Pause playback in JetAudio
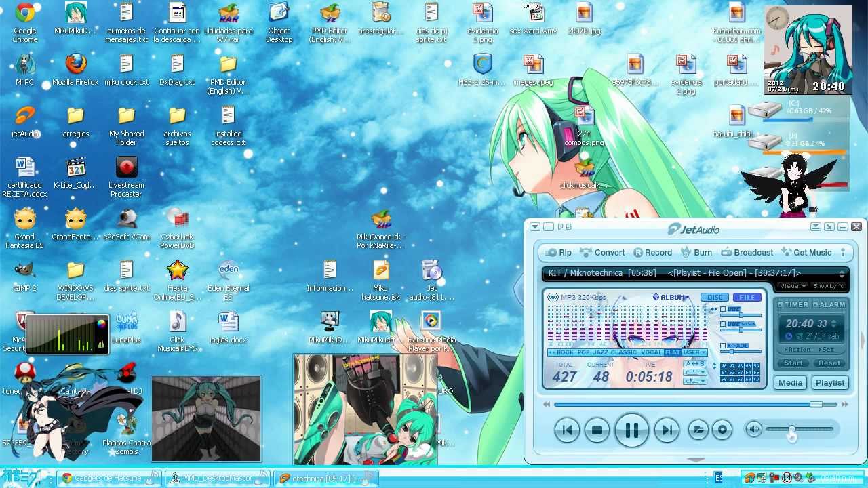Screen dimensions: 868x488 tap(632, 430)
